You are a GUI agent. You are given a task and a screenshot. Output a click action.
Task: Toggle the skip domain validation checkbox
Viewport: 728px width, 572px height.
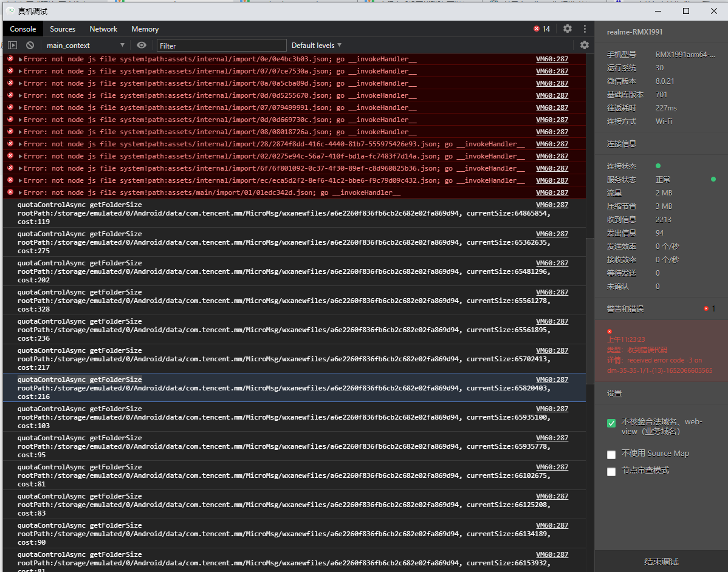[611, 423]
